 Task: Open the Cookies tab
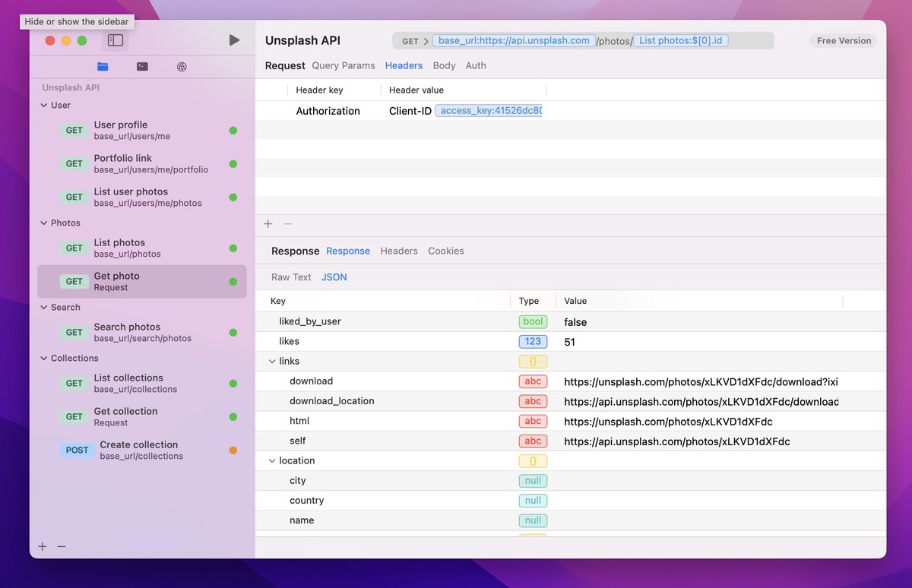coord(446,251)
